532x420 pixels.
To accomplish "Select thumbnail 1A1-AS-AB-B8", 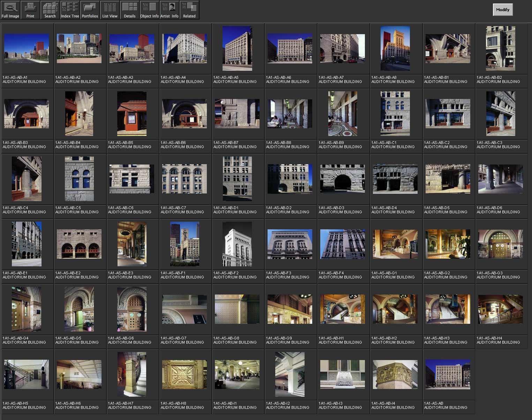I will [x=290, y=114].
